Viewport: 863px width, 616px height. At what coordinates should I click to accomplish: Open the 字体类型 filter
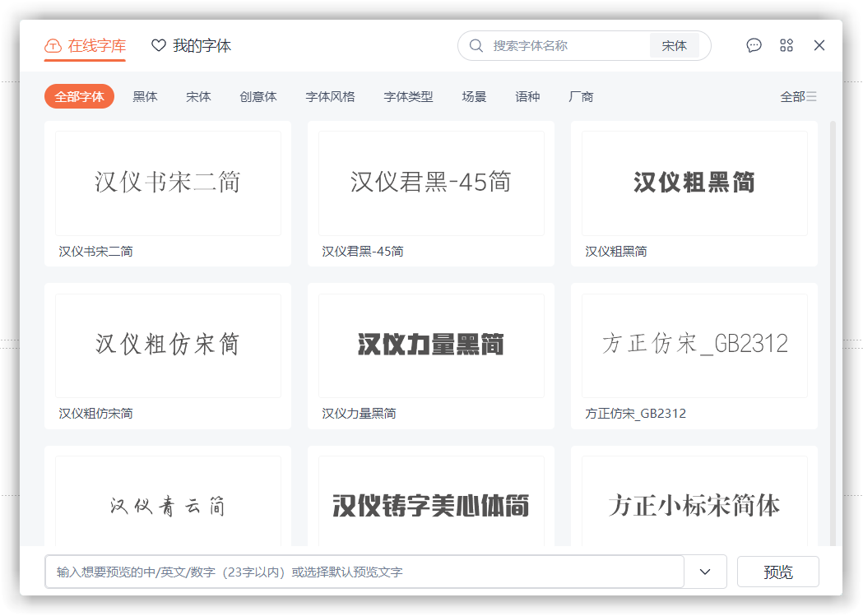click(x=408, y=97)
